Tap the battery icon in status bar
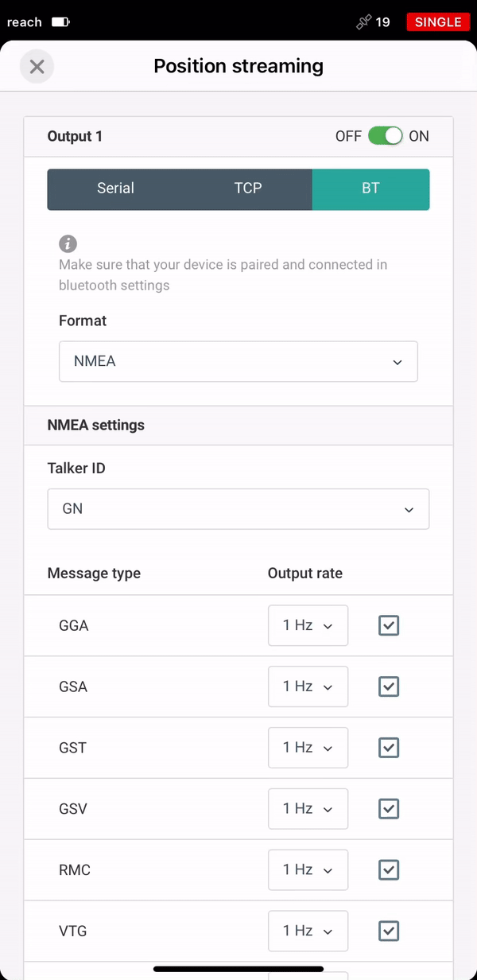 (x=60, y=22)
